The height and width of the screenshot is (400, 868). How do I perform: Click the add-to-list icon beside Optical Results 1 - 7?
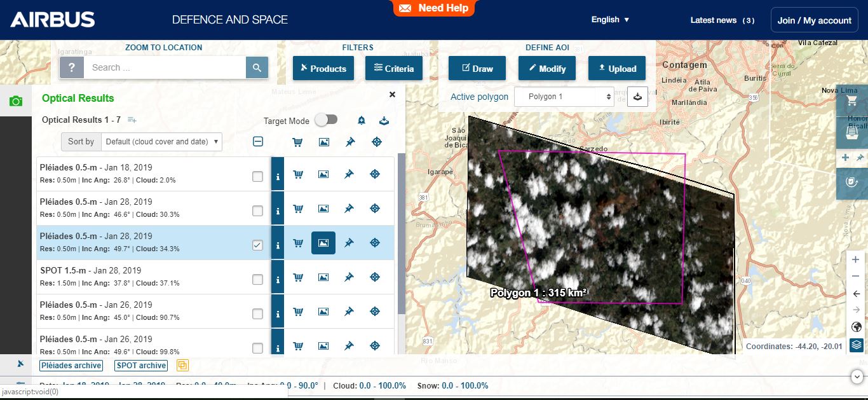pyautogui.click(x=132, y=120)
